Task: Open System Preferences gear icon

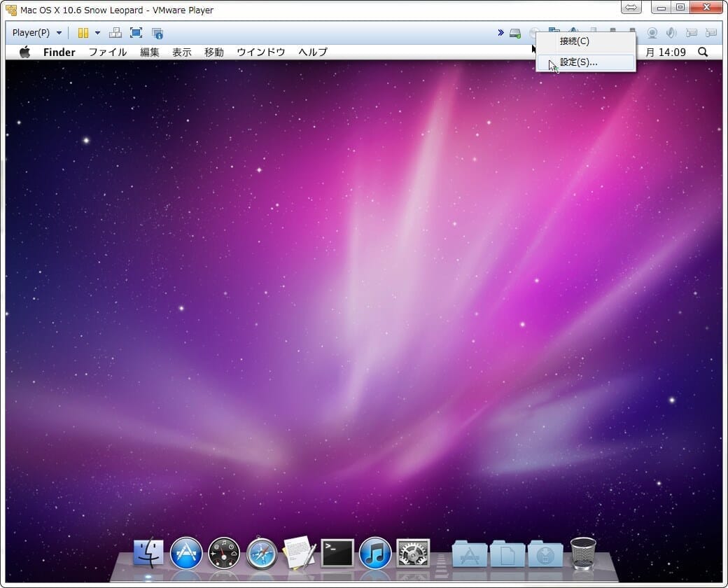Action: [x=413, y=553]
